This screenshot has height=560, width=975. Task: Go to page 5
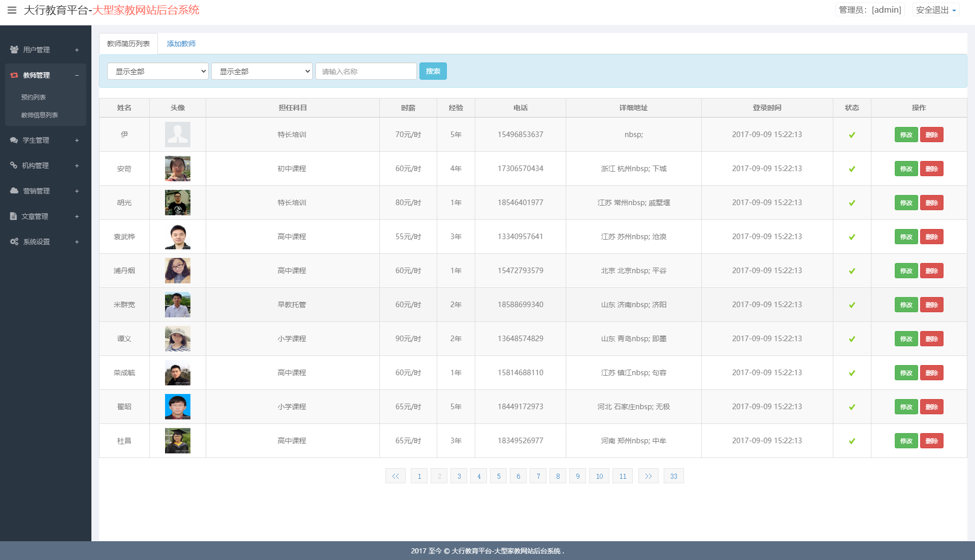(x=499, y=476)
